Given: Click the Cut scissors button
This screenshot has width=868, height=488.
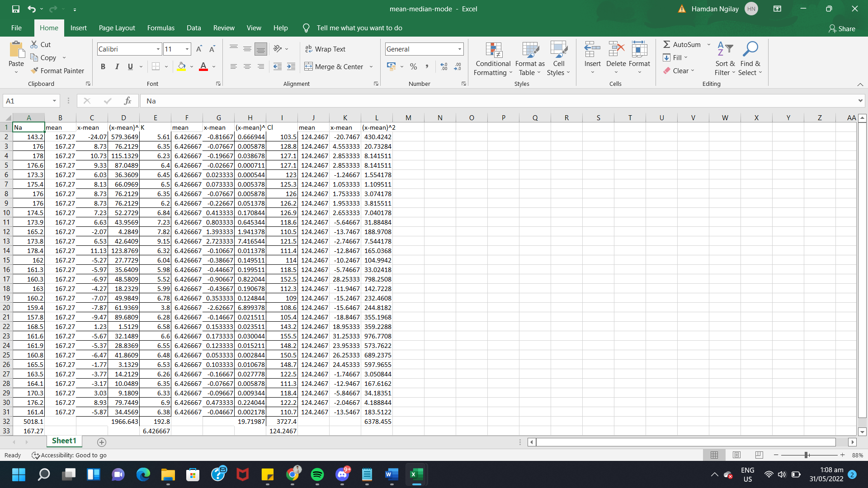Looking at the screenshot, I should 41,44.
